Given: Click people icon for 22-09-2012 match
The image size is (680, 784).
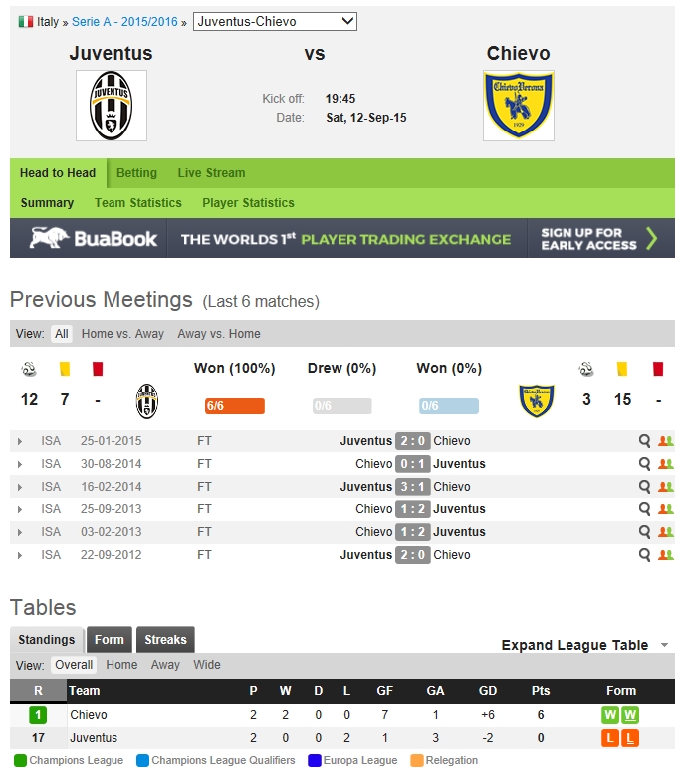Looking at the screenshot, I should tap(666, 555).
